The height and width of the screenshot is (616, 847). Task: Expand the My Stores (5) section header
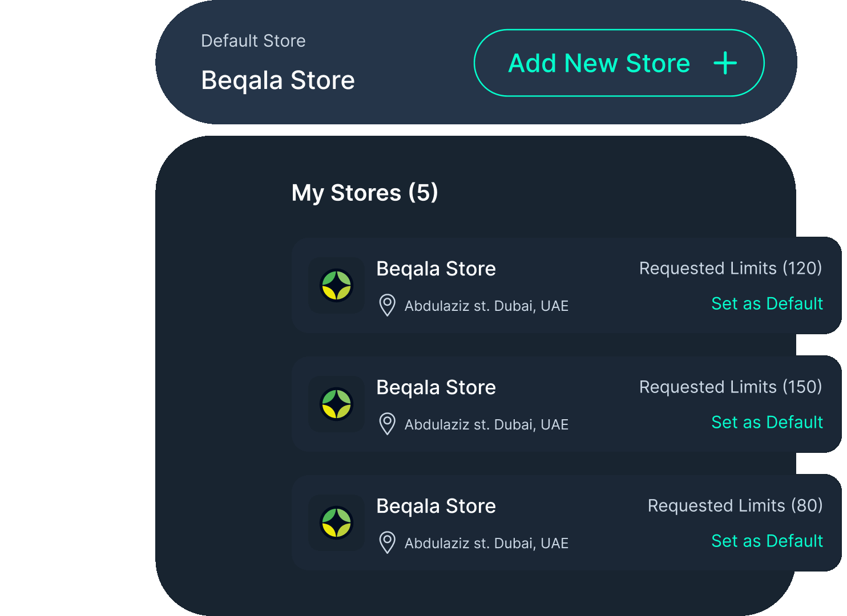tap(365, 193)
